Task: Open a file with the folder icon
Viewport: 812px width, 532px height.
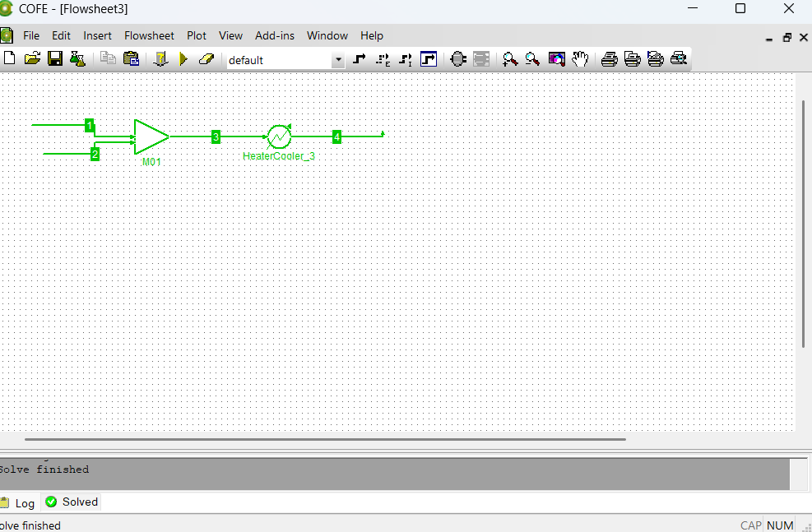Action: click(x=32, y=59)
